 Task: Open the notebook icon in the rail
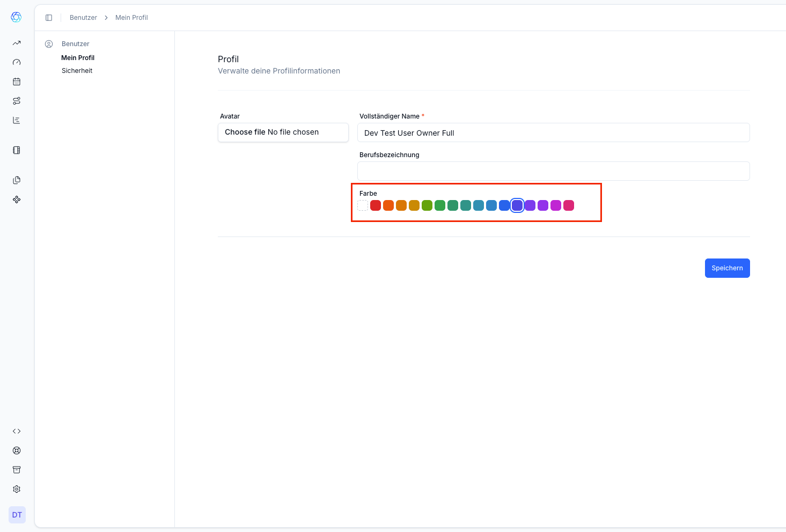pos(17,150)
